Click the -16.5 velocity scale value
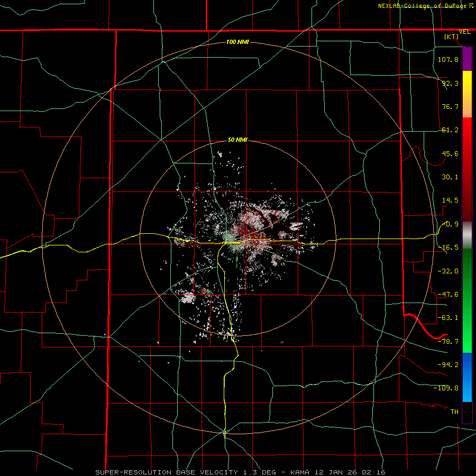 [x=448, y=248]
